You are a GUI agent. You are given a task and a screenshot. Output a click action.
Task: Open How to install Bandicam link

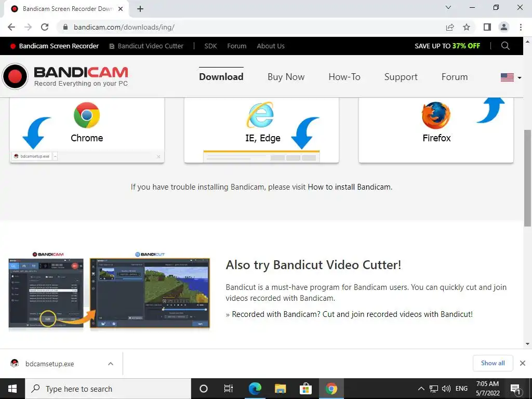coord(349,187)
